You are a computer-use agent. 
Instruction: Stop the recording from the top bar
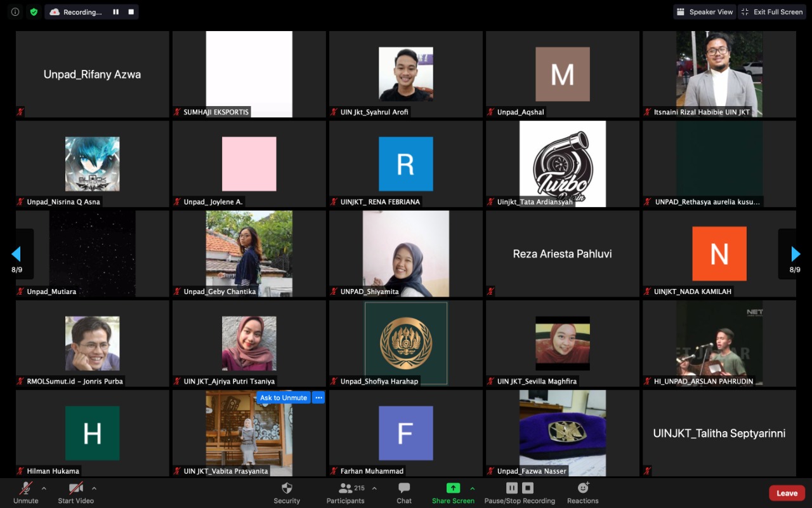point(131,12)
